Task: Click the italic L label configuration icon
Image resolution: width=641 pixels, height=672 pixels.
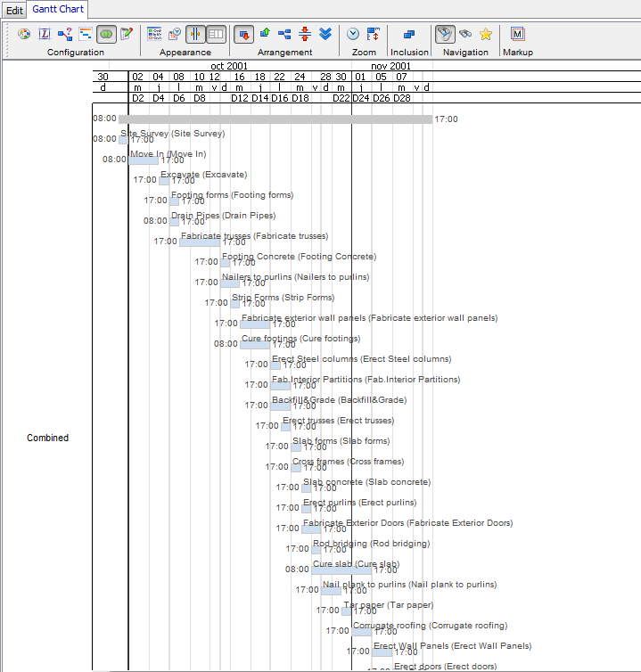Action: [x=45, y=34]
